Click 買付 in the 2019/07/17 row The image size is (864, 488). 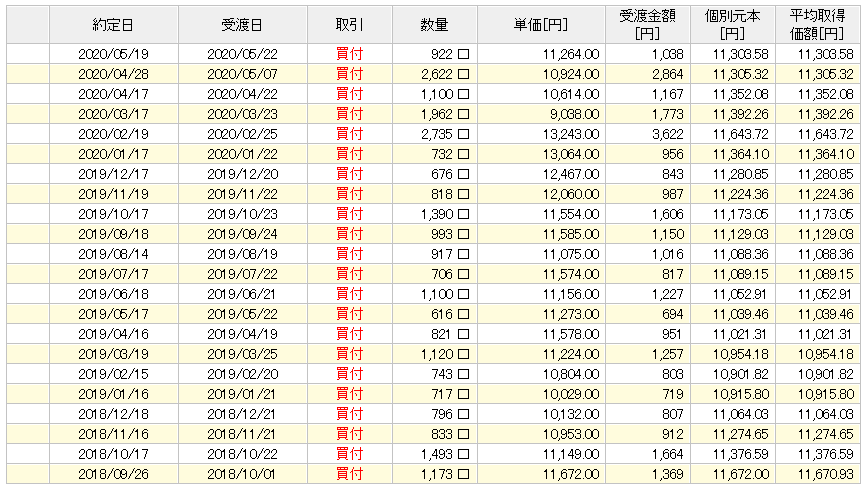(x=349, y=274)
